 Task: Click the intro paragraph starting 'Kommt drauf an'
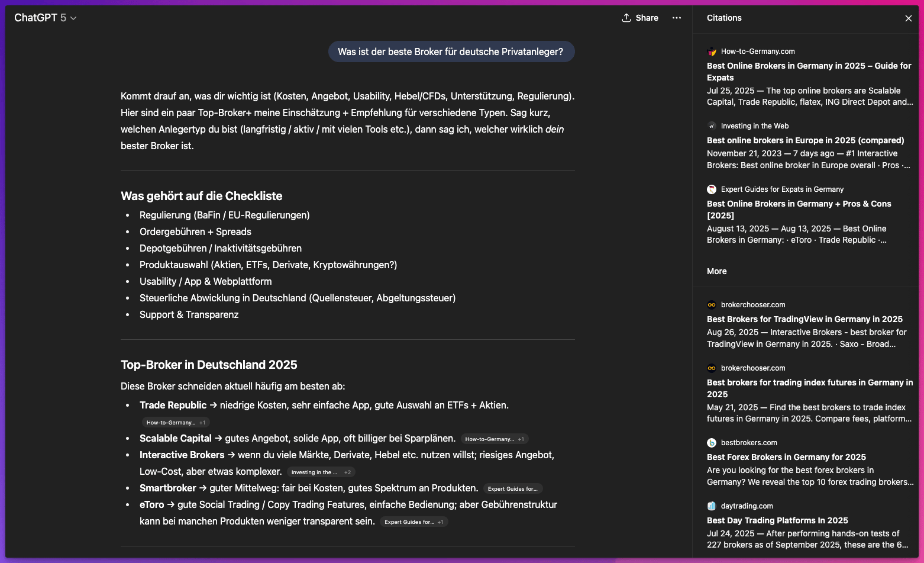(348, 121)
